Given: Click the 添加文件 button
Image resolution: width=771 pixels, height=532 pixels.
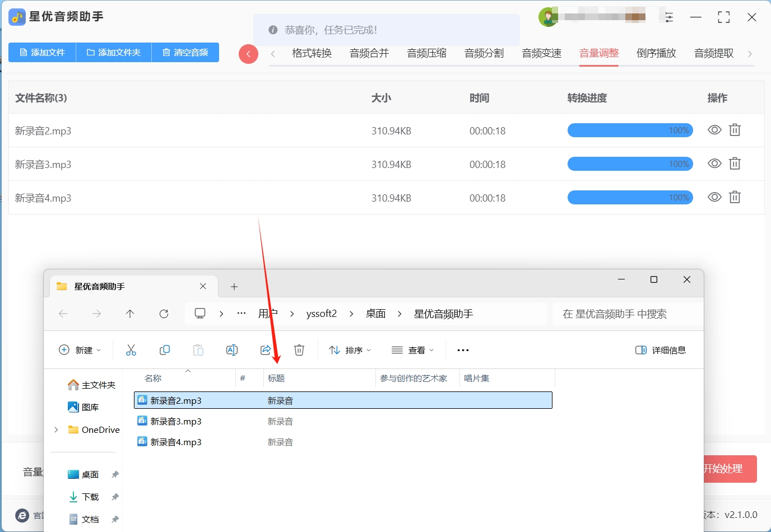Looking at the screenshot, I should (42, 53).
